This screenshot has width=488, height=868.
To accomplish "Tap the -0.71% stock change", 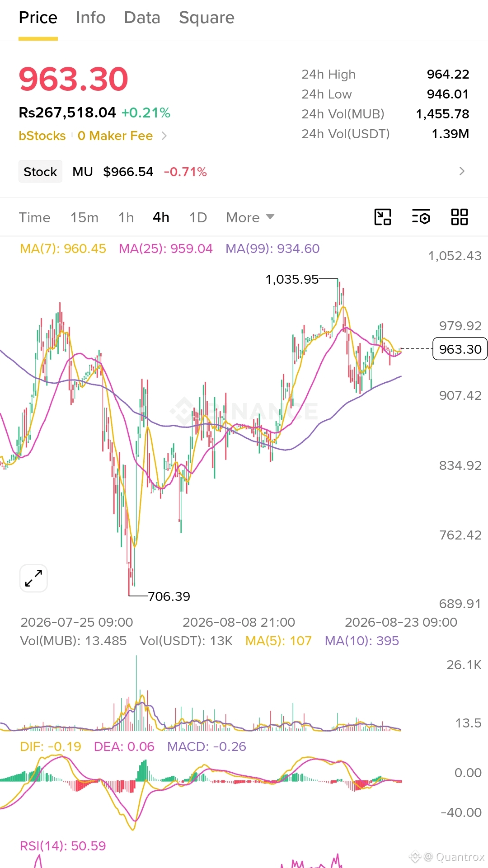I will [x=185, y=172].
